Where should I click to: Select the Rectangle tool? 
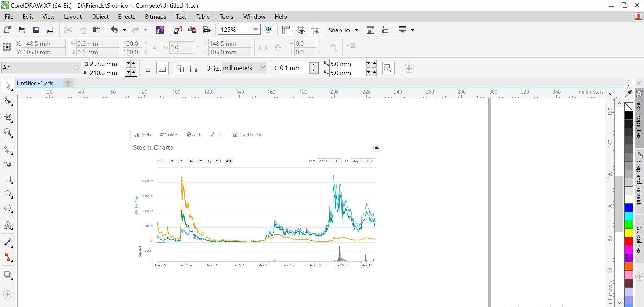pos(8,179)
